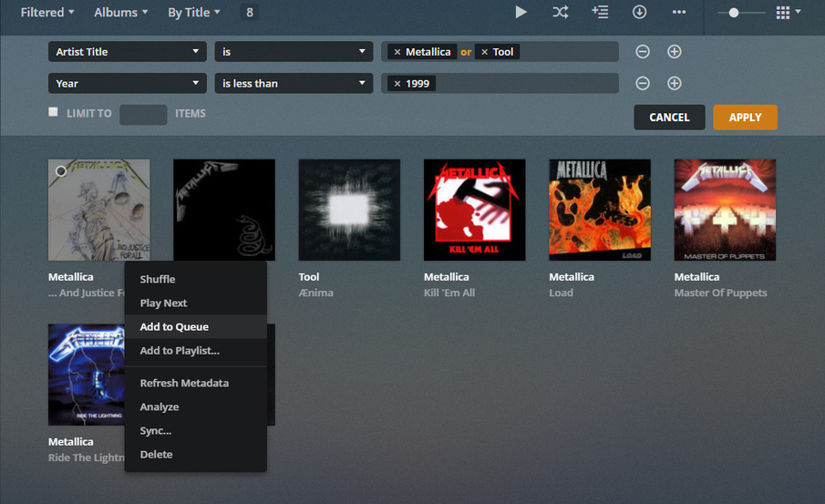Viewport: 825px width, 504px height.
Task: Click the Cancel button
Action: click(669, 118)
